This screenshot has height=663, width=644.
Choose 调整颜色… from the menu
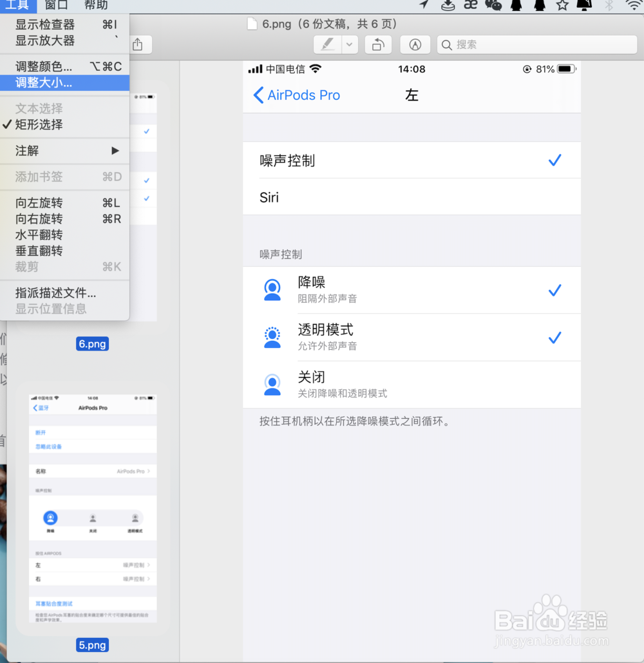coord(64,66)
